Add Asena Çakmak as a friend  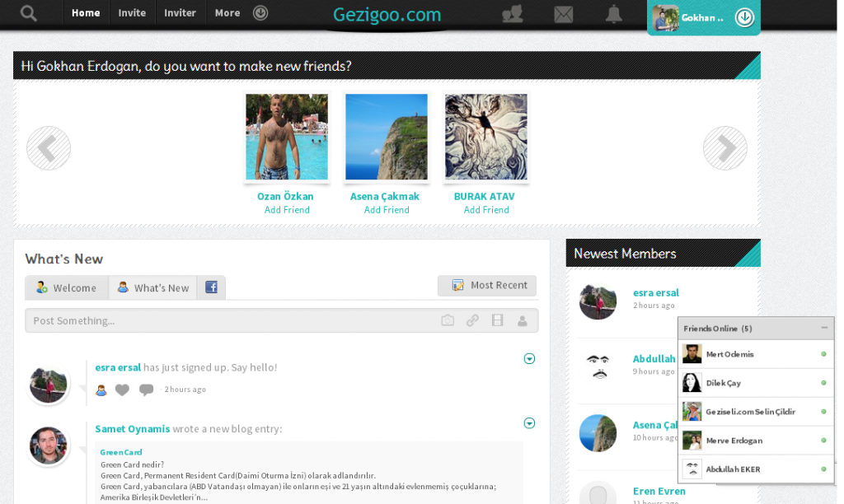[386, 209]
